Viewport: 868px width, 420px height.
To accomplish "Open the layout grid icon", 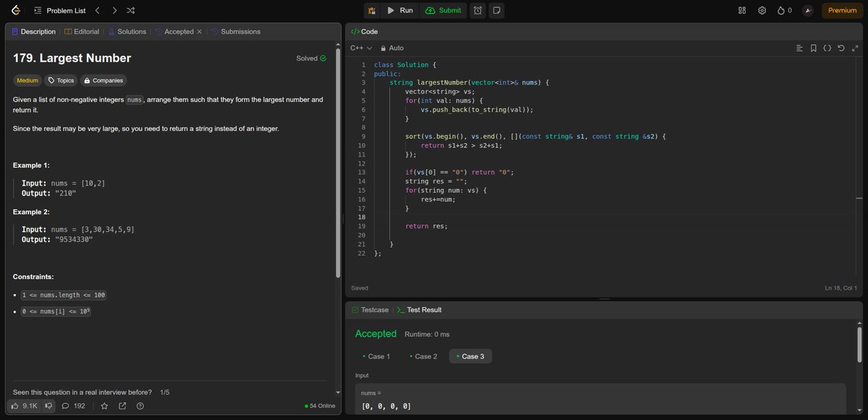I will (x=741, y=11).
